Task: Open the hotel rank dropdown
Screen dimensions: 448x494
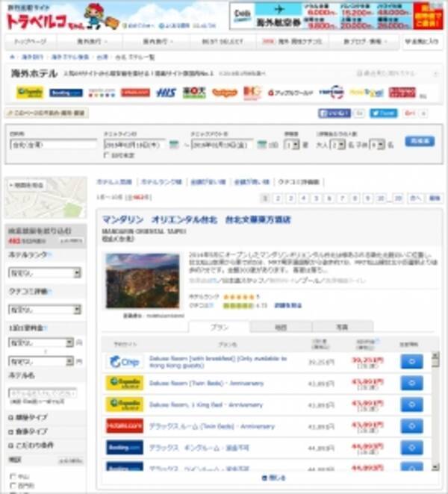Action: (45, 273)
